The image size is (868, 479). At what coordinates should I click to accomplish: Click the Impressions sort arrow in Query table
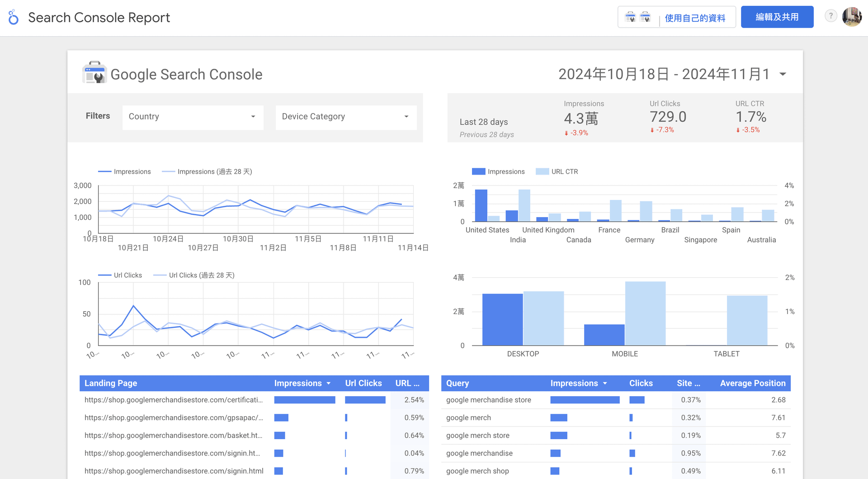(x=605, y=384)
